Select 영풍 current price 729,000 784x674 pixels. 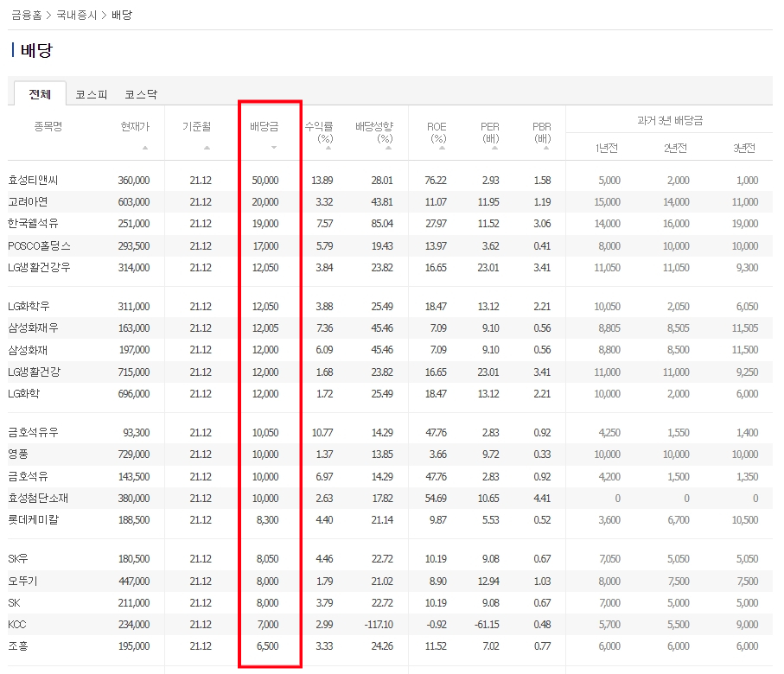(x=133, y=454)
